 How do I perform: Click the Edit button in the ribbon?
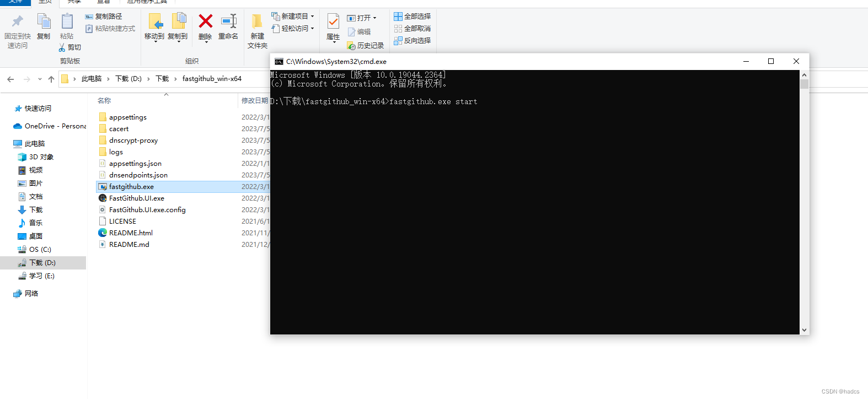(x=359, y=32)
